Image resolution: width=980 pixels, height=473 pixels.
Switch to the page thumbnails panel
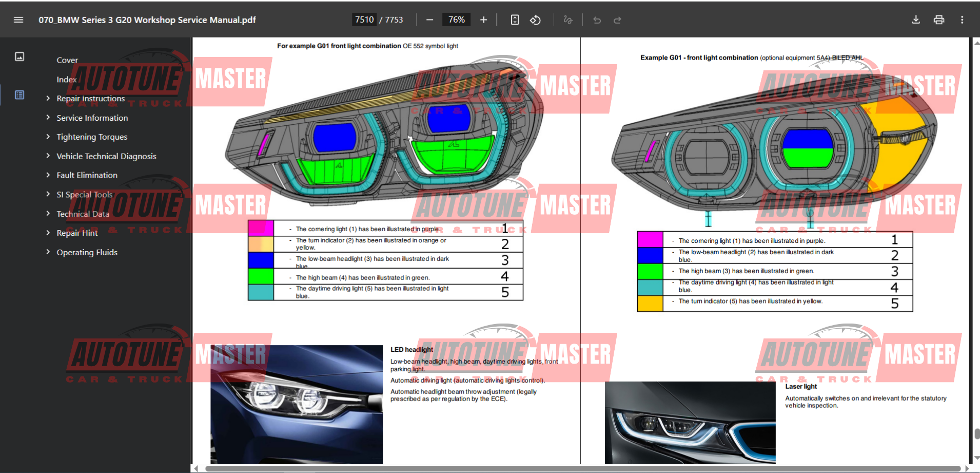[19, 56]
